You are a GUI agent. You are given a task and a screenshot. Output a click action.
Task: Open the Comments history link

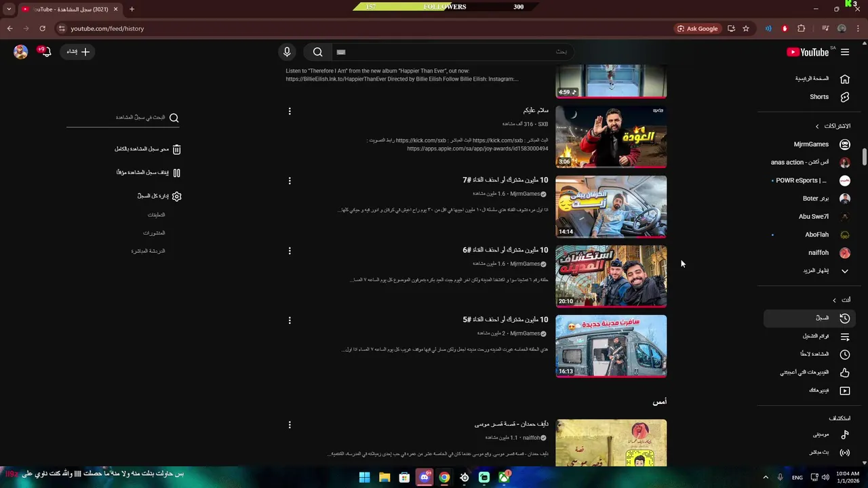coord(156,215)
